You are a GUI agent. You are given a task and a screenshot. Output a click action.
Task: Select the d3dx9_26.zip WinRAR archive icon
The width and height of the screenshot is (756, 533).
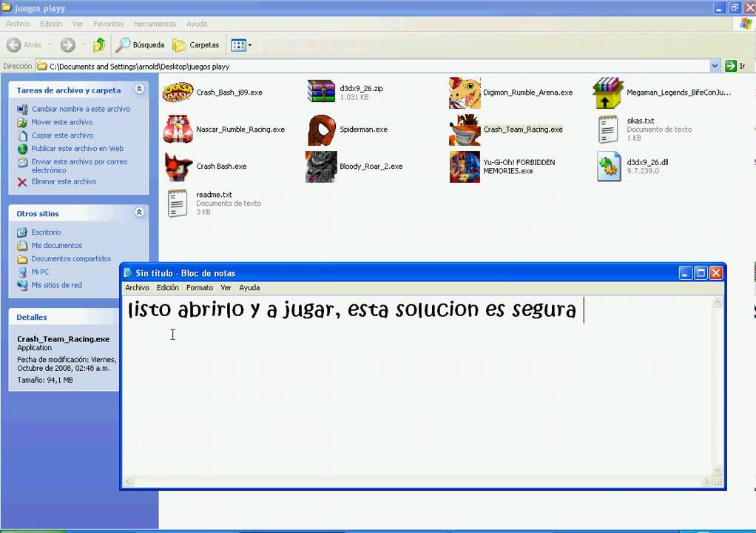(321, 92)
